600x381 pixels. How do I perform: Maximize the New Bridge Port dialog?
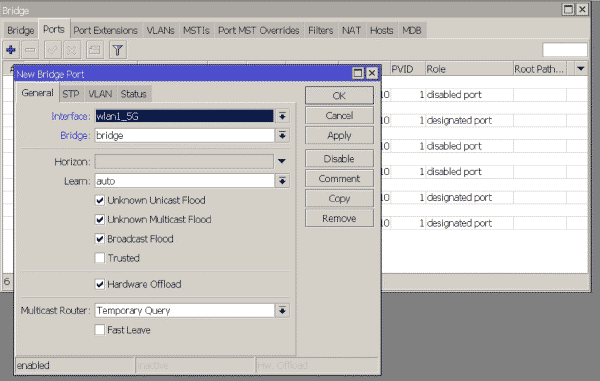point(358,73)
